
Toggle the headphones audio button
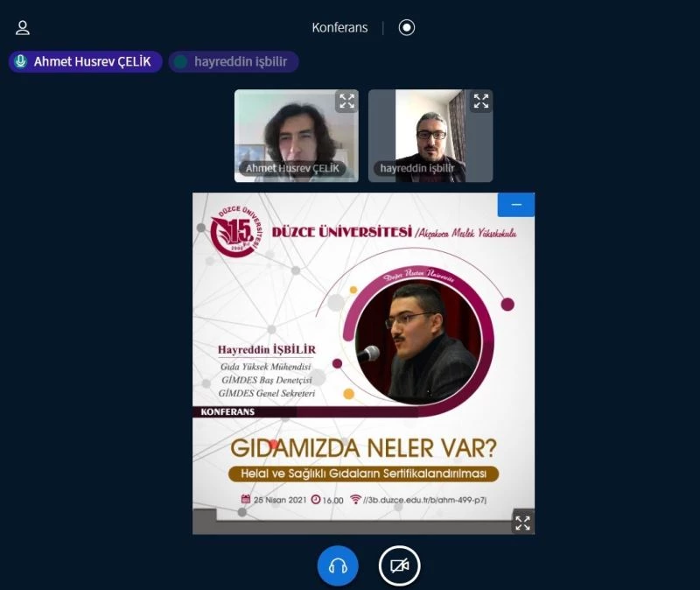[338, 565]
